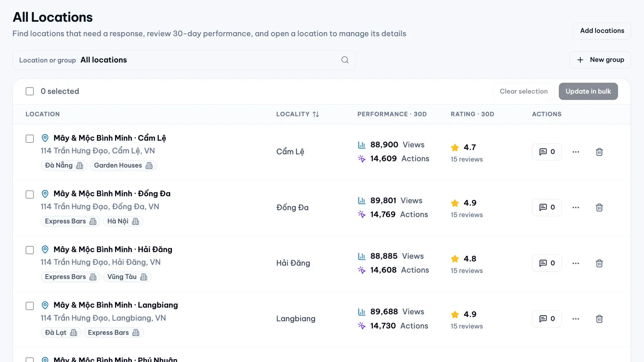This screenshot has height=362, width=644.
Task: Delete the Hải Đăng location via trash icon
Action: point(599,263)
